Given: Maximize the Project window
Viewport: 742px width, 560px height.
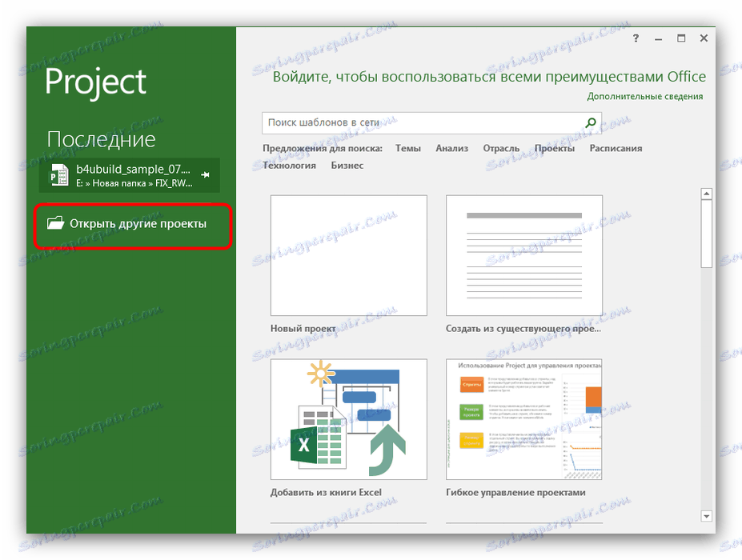Looking at the screenshot, I should [681, 38].
